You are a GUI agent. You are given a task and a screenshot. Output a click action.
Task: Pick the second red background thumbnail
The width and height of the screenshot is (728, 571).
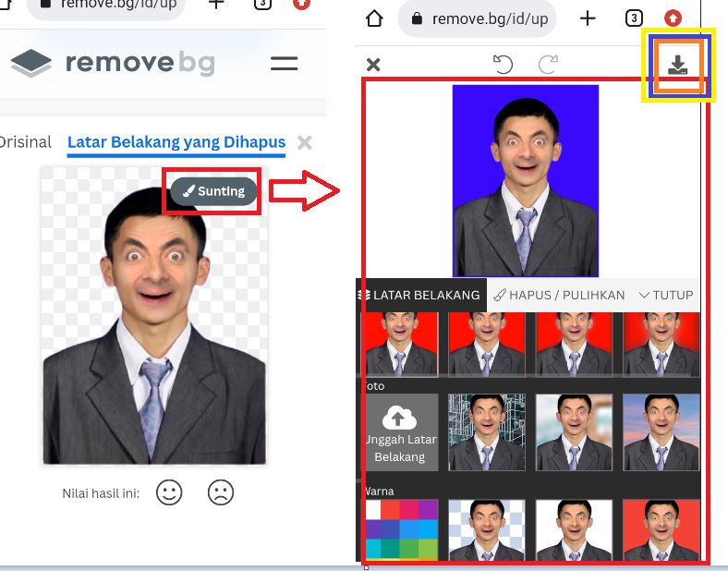[487, 344]
